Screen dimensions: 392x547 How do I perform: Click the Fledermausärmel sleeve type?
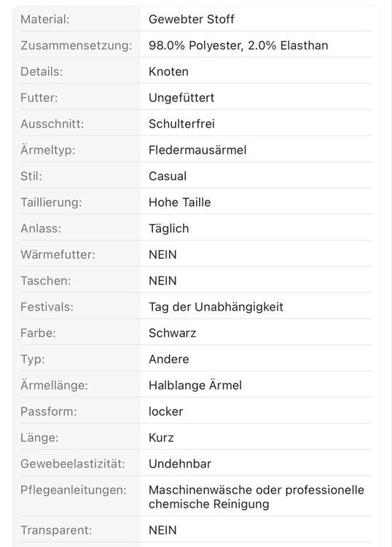coord(197,150)
